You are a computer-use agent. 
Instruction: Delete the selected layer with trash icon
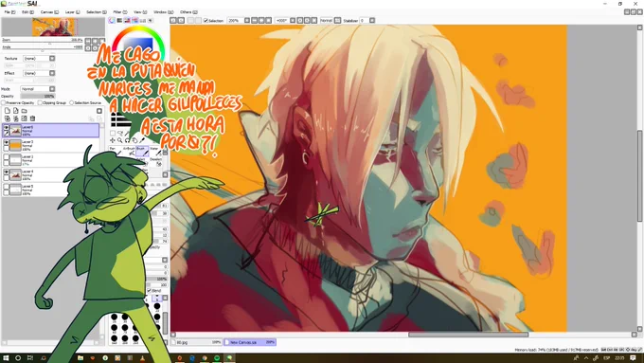(x=32, y=118)
